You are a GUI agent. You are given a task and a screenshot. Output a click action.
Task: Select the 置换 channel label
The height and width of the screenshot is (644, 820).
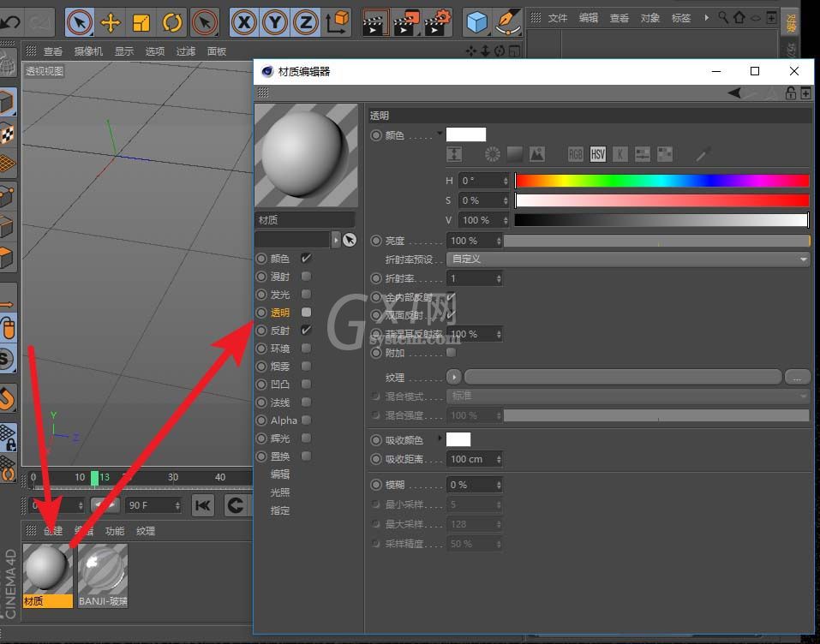280,456
